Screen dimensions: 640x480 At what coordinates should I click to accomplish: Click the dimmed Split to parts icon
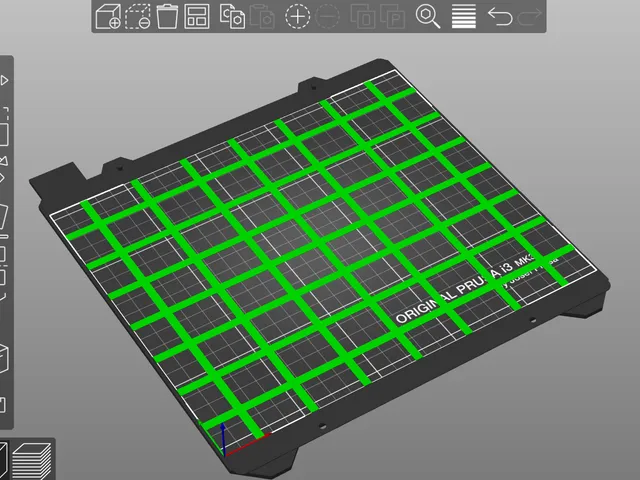(x=392, y=16)
